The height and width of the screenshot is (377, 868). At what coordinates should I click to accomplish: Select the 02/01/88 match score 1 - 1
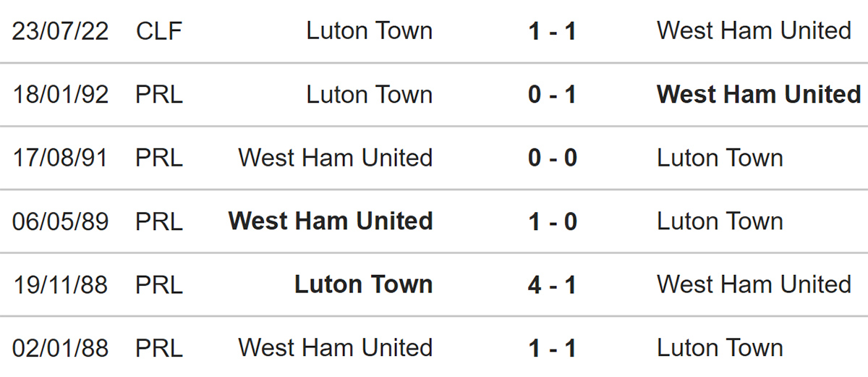tap(553, 348)
